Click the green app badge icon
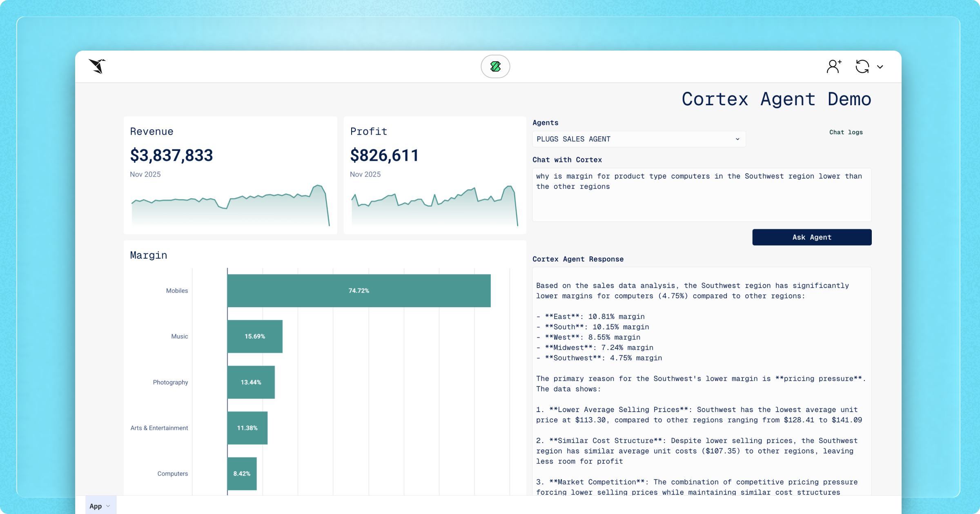The height and width of the screenshot is (514, 980). click(x=495, y=66)
